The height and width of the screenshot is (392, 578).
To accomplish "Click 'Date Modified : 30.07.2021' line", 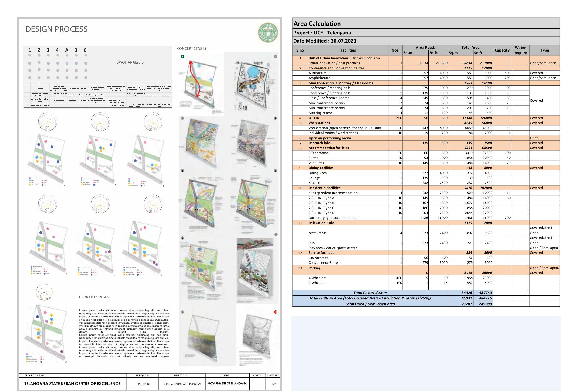I will [x=325, y=41].
